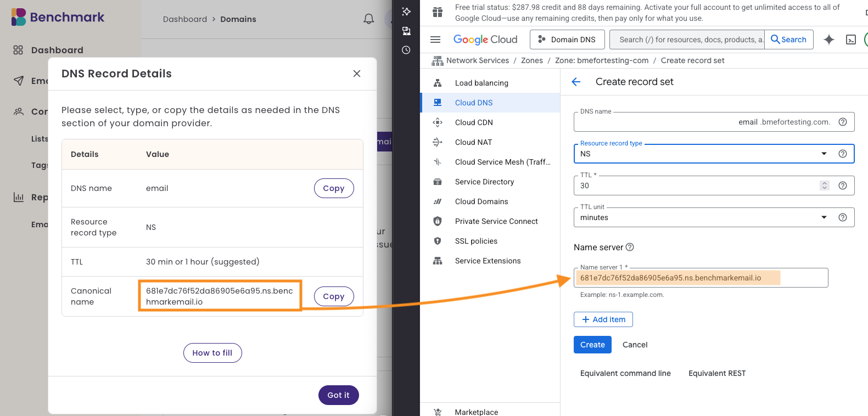This screenshot has height=416, width=868.
Task: Click the blue Create button
Action: pyautogui.click(x=592, y=345)
